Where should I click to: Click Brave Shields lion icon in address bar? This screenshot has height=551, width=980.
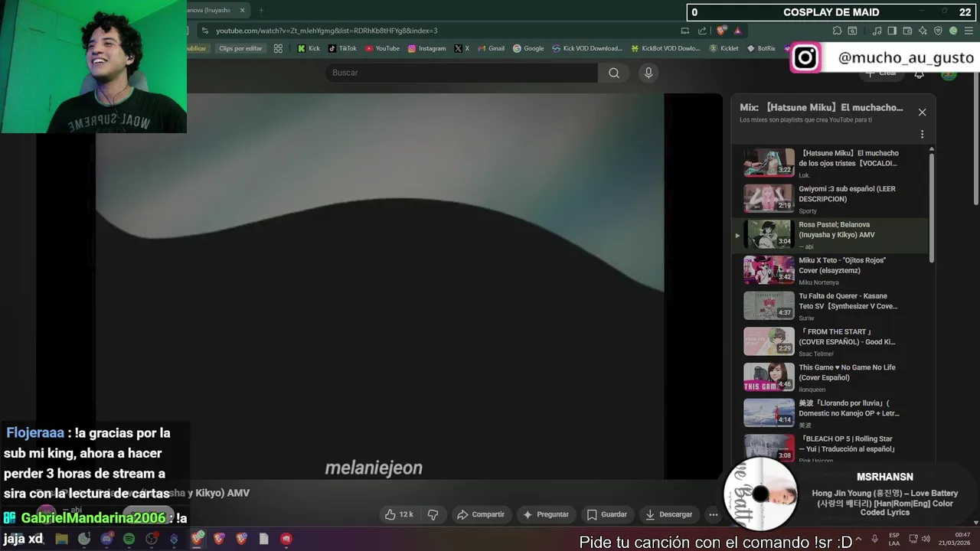click(x=721, y=31)
